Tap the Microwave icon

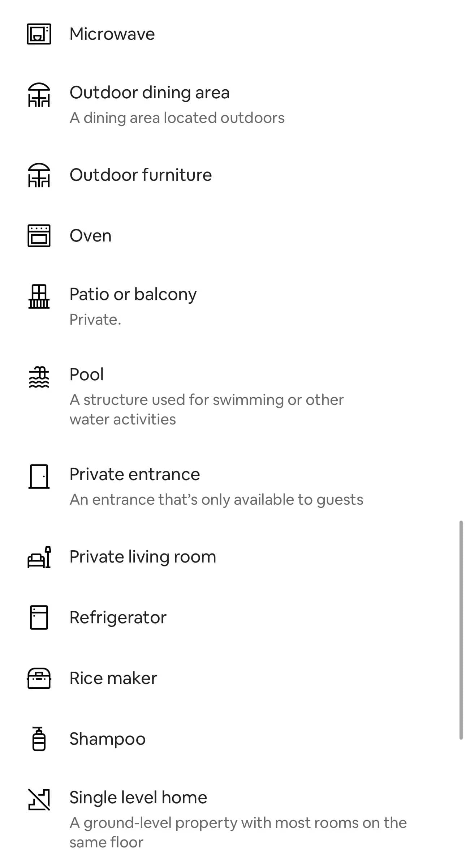pos(39,34)
